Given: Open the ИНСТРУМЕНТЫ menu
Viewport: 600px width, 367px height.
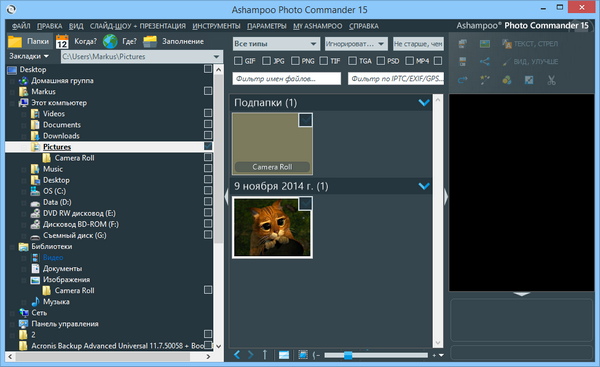Looking at the screenshot, I should [216, 26].
